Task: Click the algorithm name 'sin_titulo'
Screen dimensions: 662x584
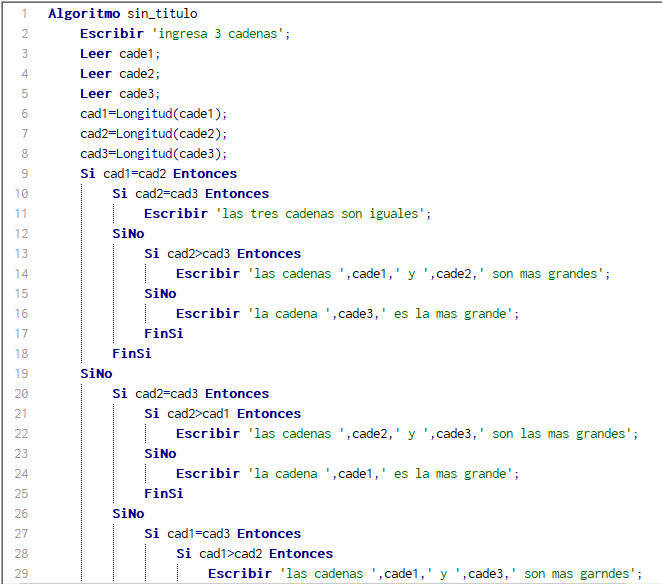Action: pyautogui.click(x=162, y=14)
